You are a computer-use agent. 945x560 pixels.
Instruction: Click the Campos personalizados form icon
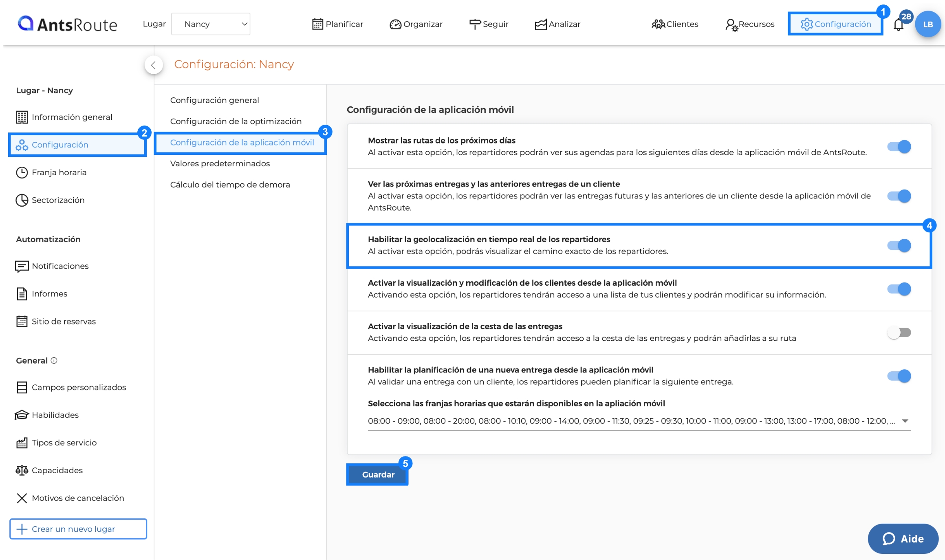(x=22, y=388)
